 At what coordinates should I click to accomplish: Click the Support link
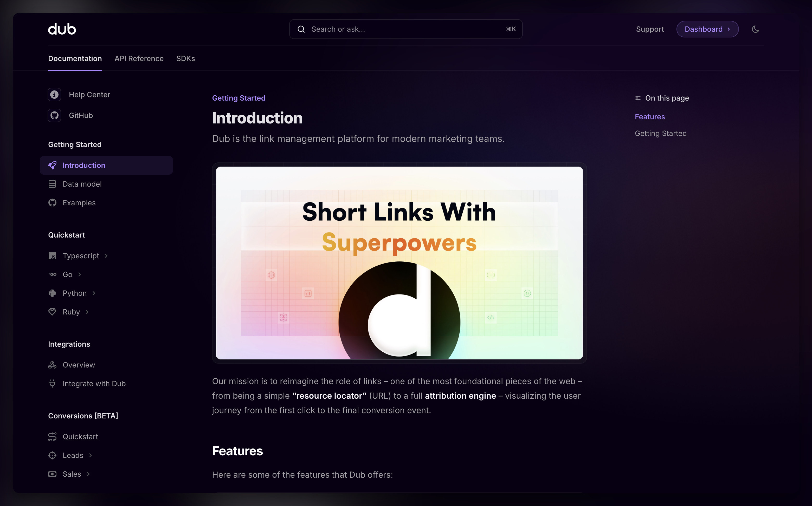click(650, 29)
